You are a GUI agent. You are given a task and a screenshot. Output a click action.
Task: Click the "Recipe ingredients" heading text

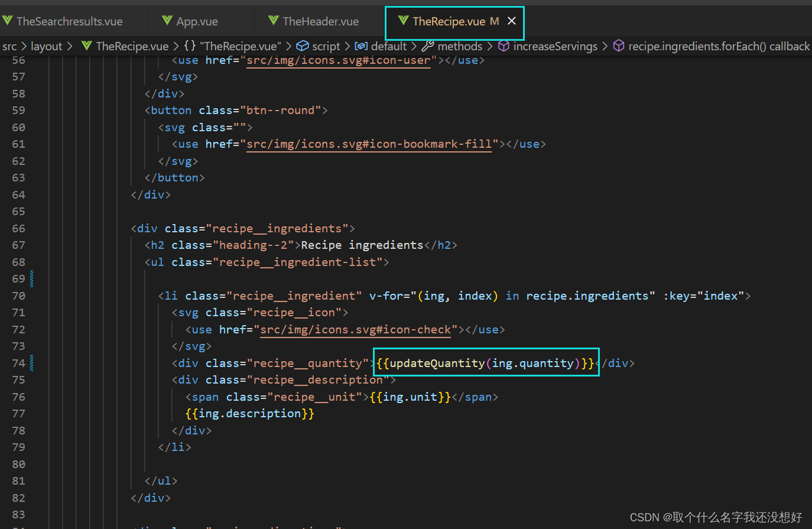pyautogui.click(x=362, y=245)
